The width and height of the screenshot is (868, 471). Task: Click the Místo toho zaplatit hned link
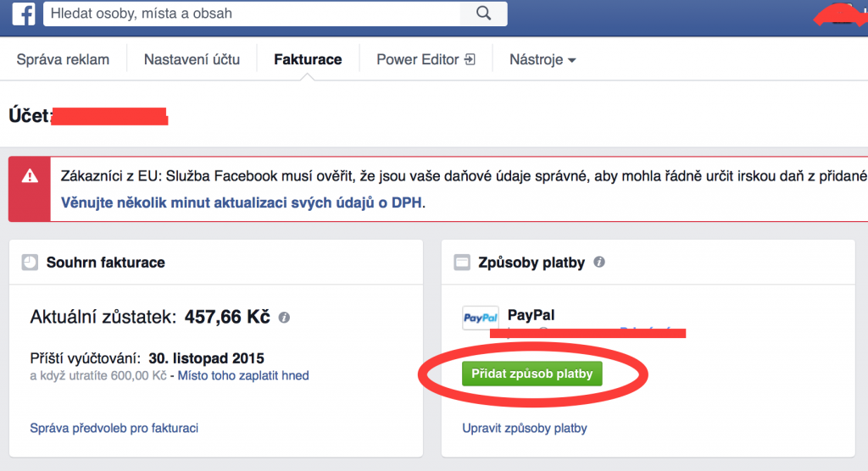[243, 375]
